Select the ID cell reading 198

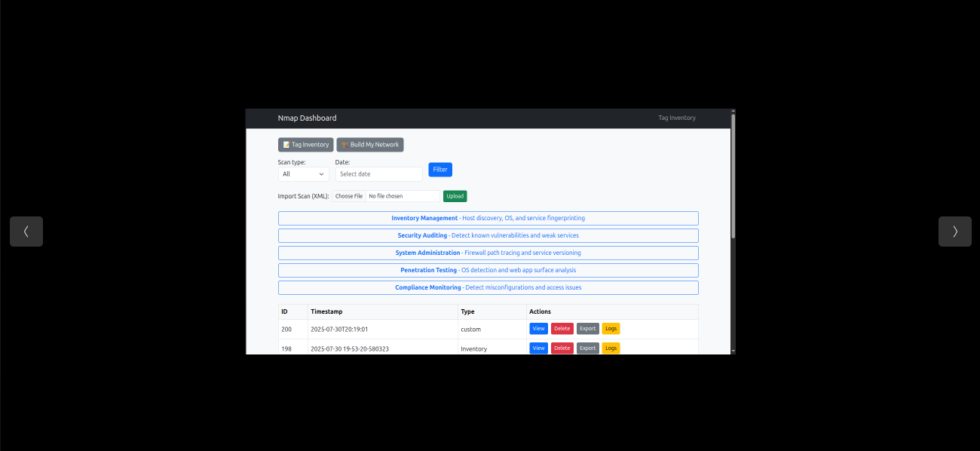pyautogui.click(x=293, y=348)
